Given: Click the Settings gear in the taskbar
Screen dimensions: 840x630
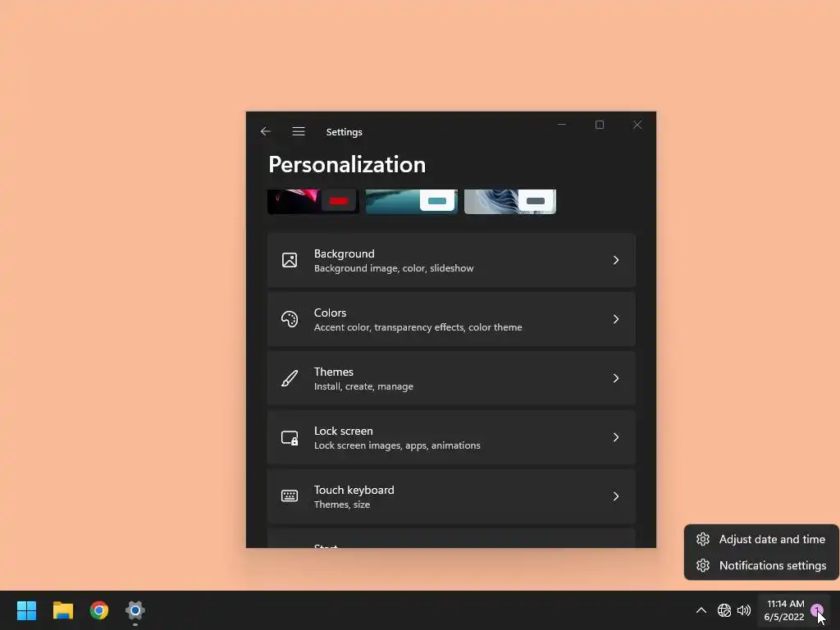Looking at the screenshot, I should click(x=135, y=610).
